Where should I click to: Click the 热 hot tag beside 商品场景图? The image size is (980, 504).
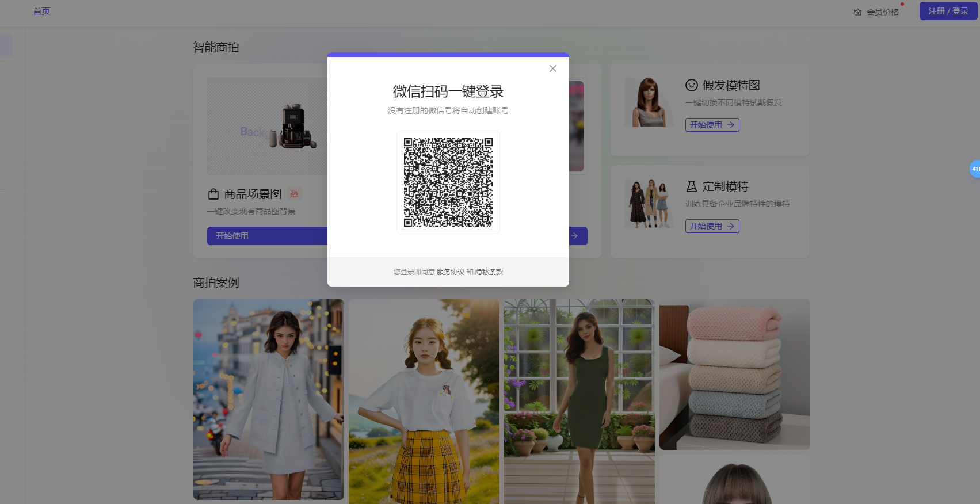point(295,194)
